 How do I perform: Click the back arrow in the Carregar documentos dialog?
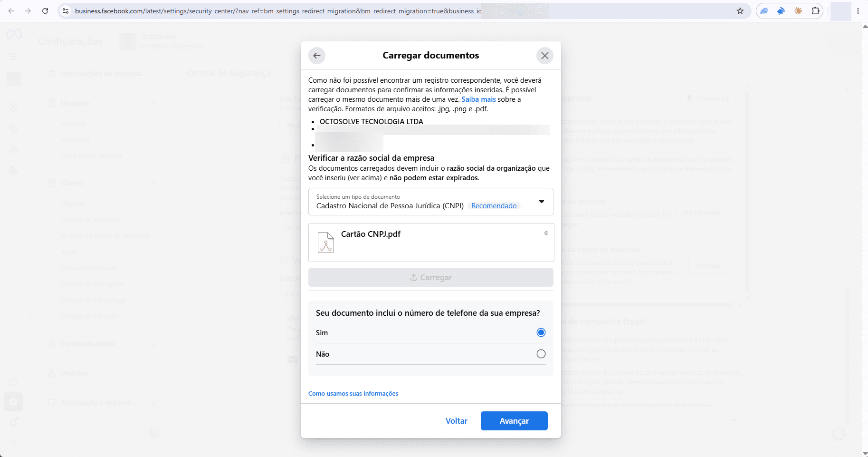click(317, 56)
